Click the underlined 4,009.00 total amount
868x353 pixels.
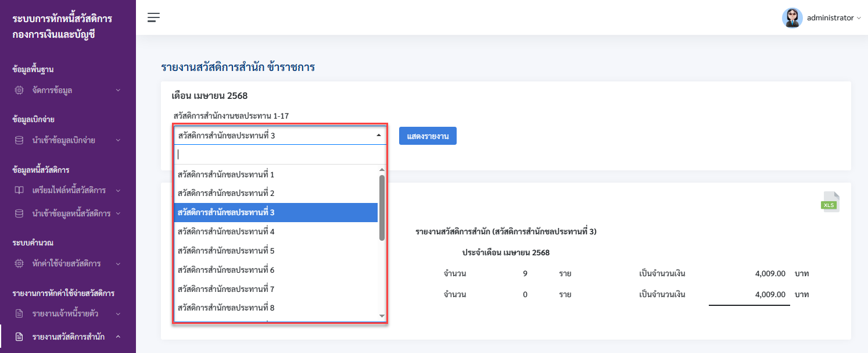point(770,294)
